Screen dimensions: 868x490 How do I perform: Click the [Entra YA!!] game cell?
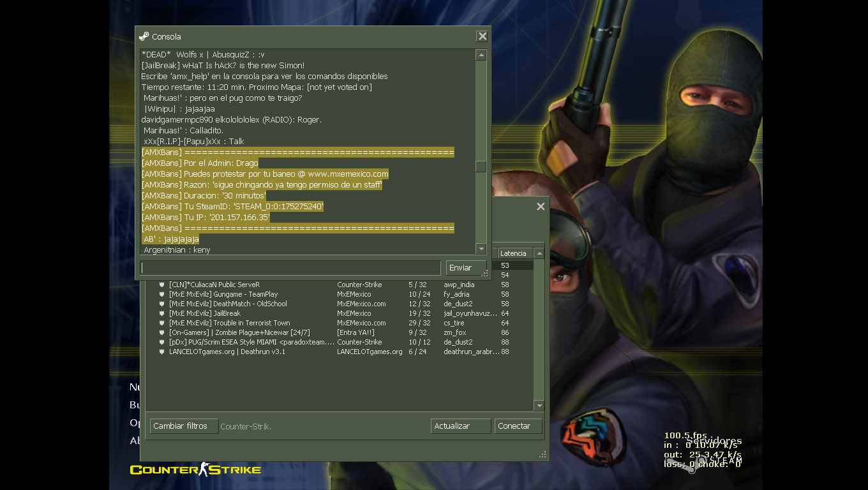click(x=355, y=332)
